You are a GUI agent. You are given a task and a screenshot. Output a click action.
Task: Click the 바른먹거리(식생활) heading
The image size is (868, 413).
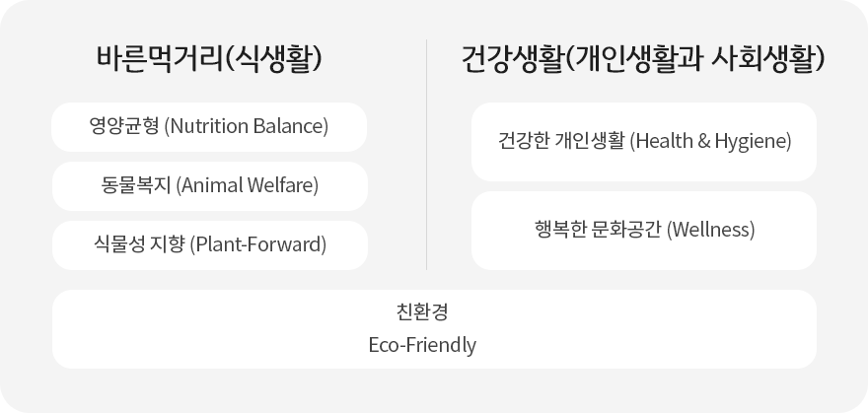point(209,58)
